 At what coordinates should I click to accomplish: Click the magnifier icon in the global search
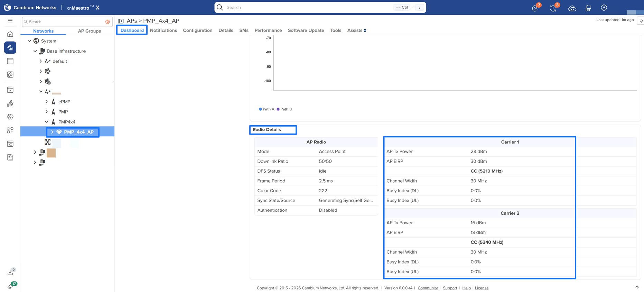[220, 7]
